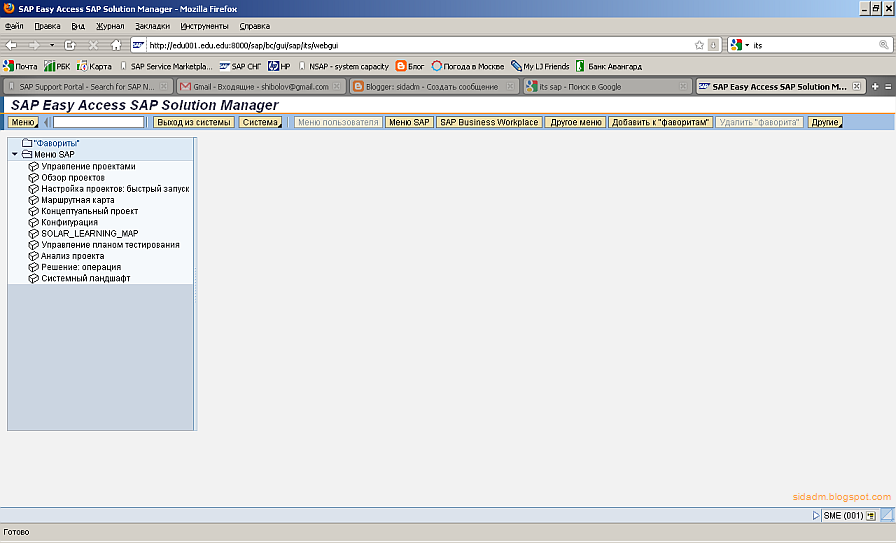Viewport: 896px width, 543px height.
Task: Go back with Firefox back arrow
Action: [11, 45]
